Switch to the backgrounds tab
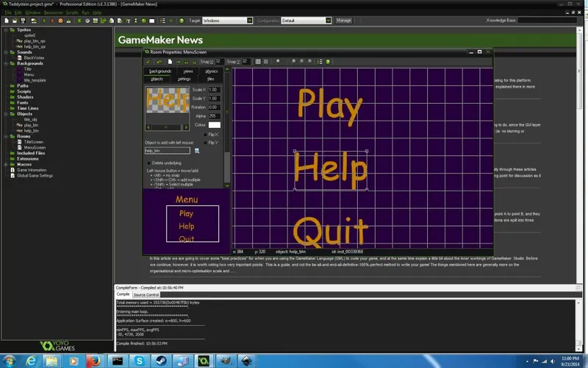Screen dimensions: 588x368 160,71
